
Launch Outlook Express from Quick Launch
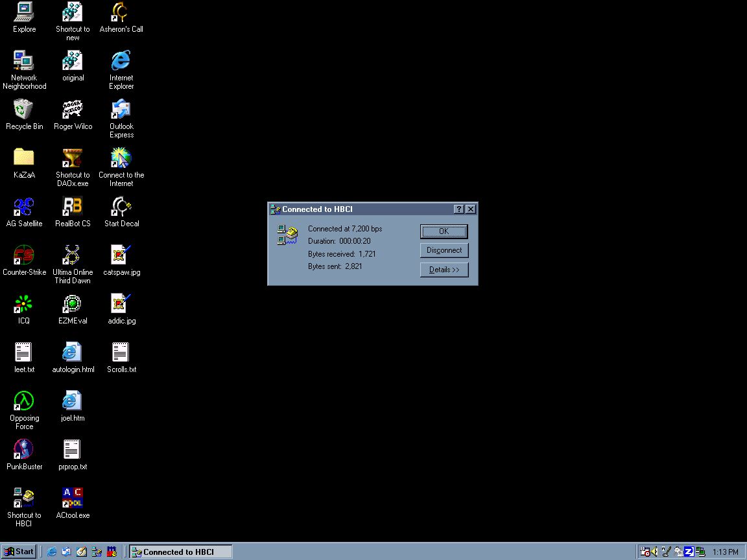67,552
